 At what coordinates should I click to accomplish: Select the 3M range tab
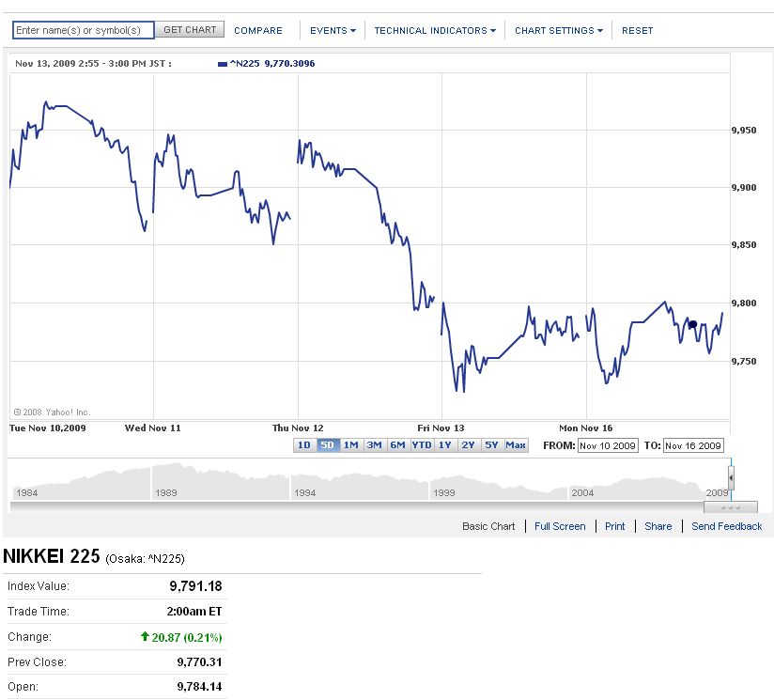[x=374, y=445]
